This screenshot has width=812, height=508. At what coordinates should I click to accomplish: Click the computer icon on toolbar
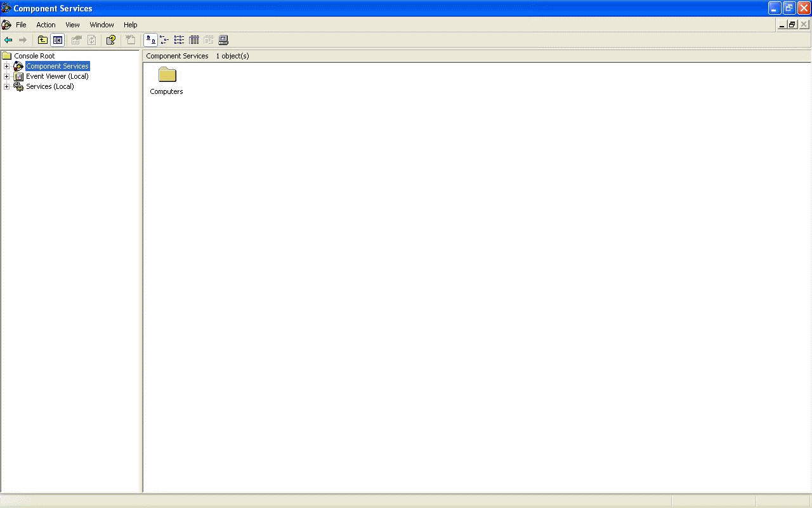pos(223,40)
